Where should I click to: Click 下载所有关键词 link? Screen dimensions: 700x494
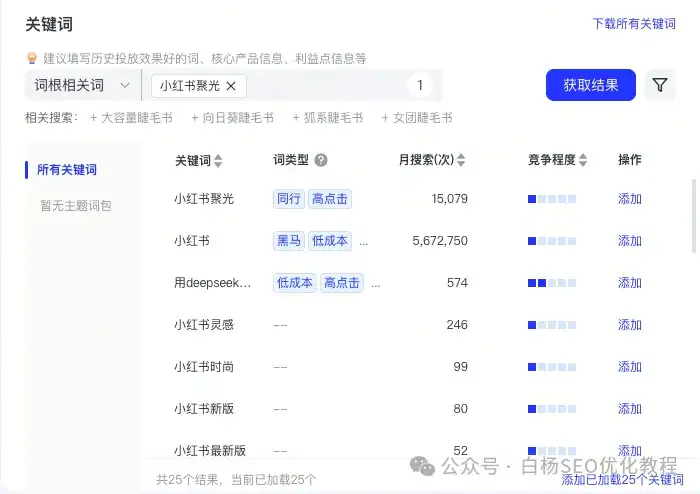634,24
